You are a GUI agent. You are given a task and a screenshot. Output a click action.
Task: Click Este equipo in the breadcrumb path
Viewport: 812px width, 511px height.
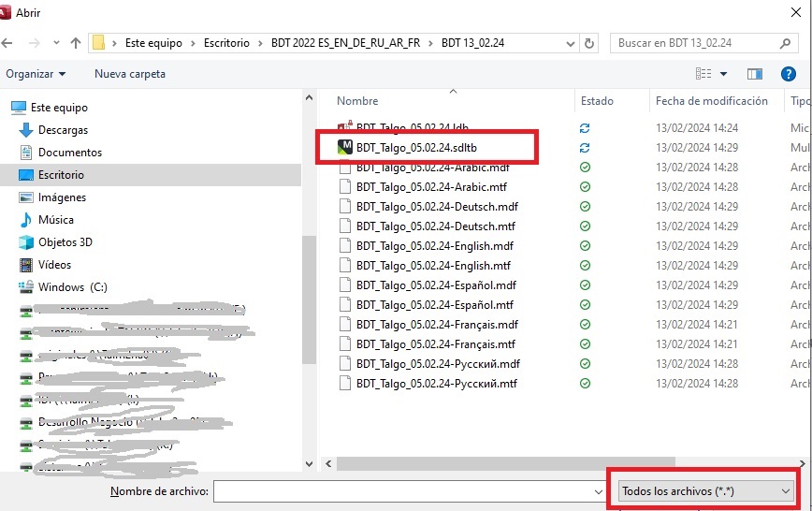(153, 43)
